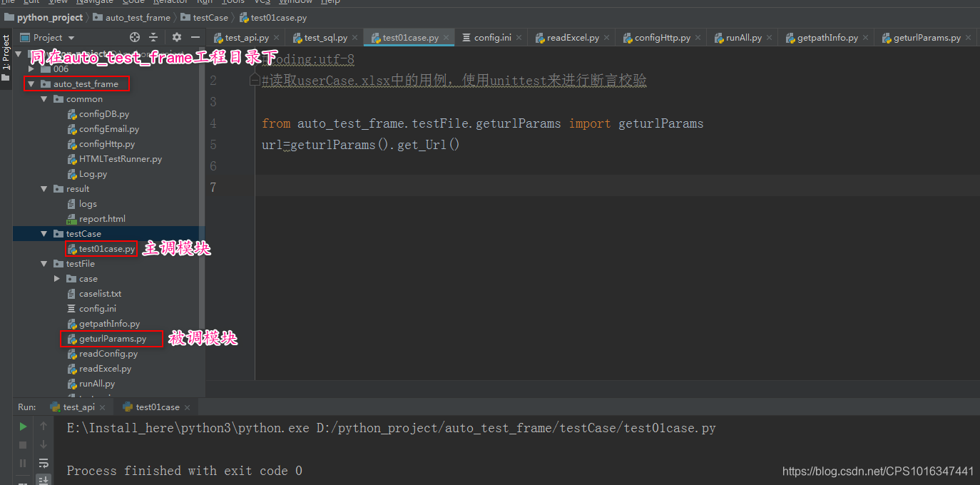Close the configHttp.py editor tab
This screenshot has width=980, height=485.
coord(698,38)
